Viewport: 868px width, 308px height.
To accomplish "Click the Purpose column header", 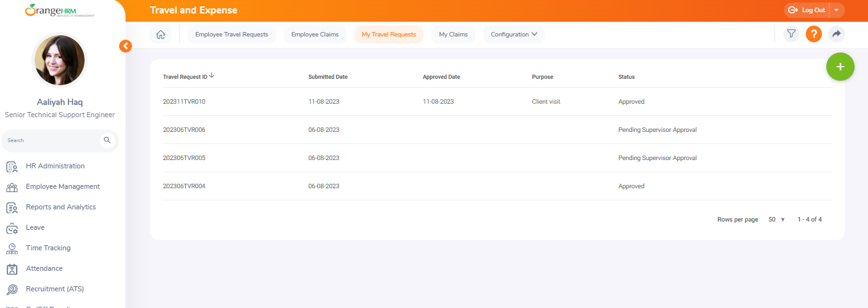I will [x=543, y=77].
